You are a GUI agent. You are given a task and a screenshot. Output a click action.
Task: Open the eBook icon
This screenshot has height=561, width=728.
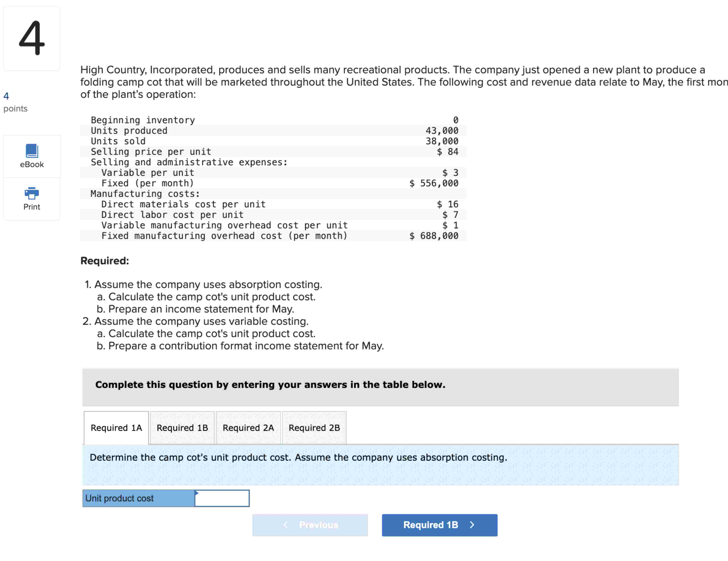pos(32,151)
